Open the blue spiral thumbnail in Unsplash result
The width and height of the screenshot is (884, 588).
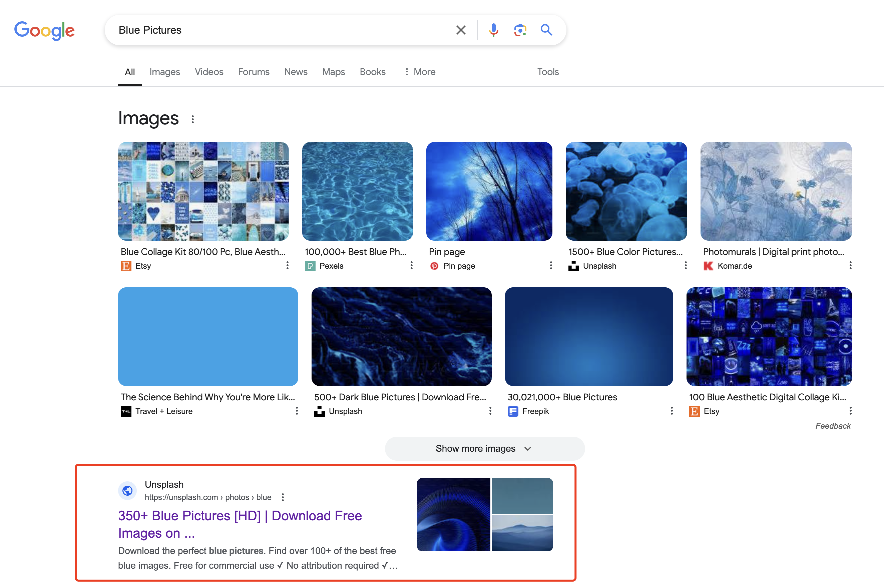453,515
